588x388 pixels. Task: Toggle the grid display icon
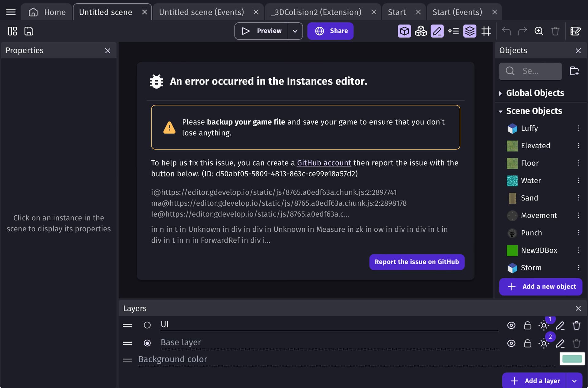click(486, 31)
